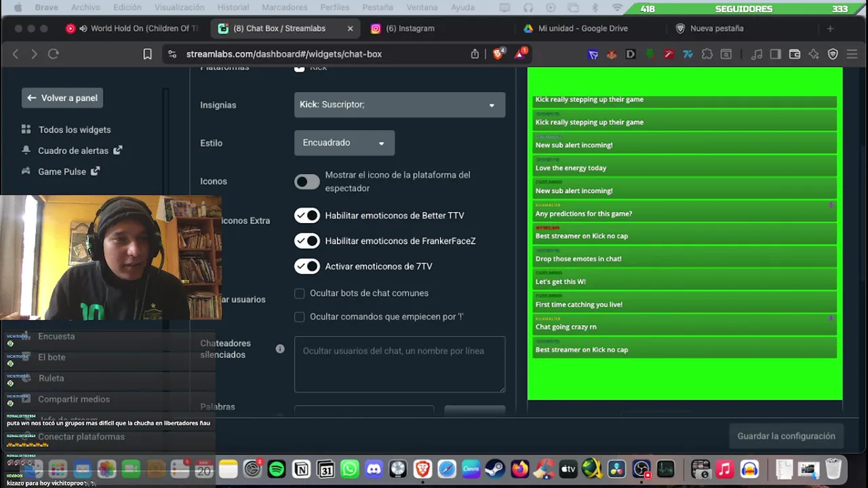868x488 pixels.
Task: Open the MetaMask fox extension
Action: point(611,54)
